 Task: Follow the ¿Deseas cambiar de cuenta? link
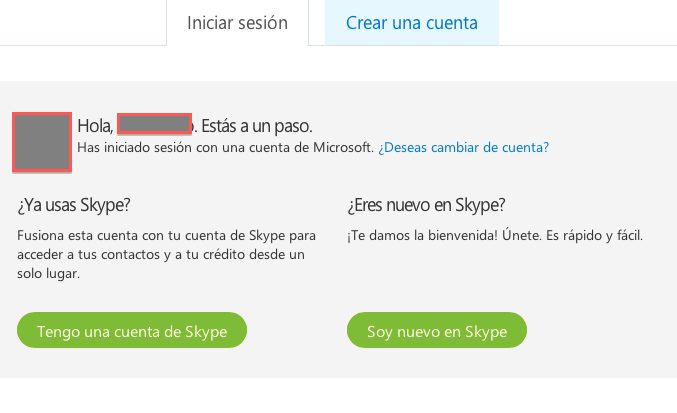coord(463,147)
